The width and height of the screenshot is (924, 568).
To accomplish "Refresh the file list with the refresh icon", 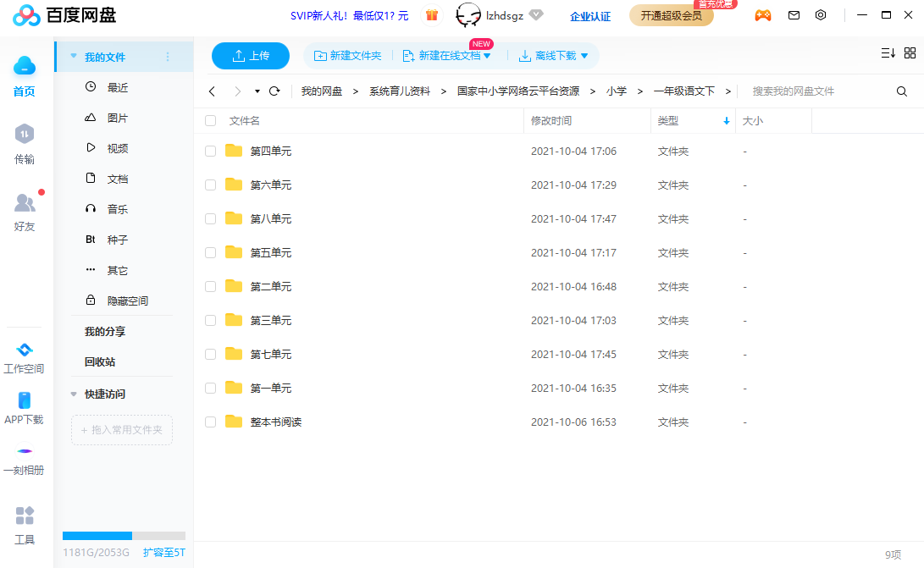I will tap(274, 91).
